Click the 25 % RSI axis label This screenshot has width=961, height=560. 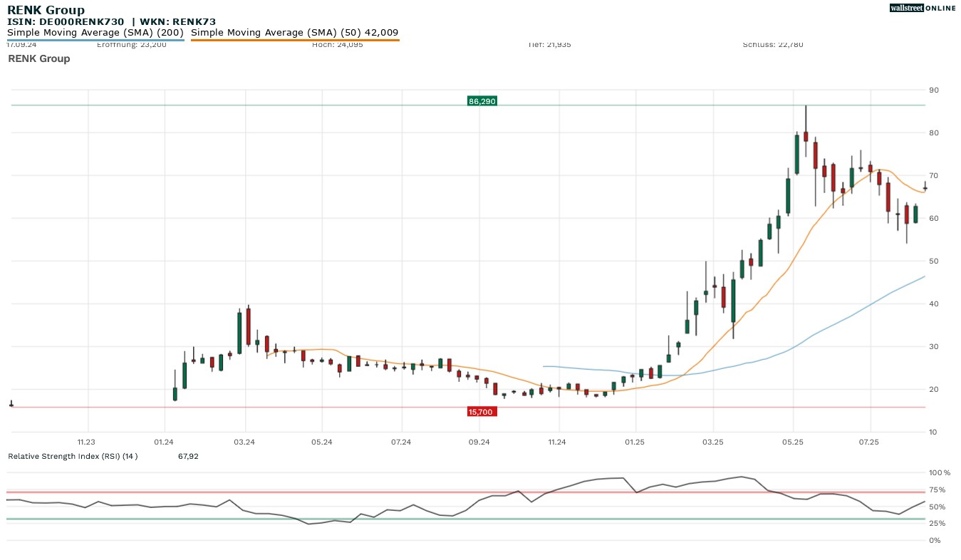pos(937,523)
